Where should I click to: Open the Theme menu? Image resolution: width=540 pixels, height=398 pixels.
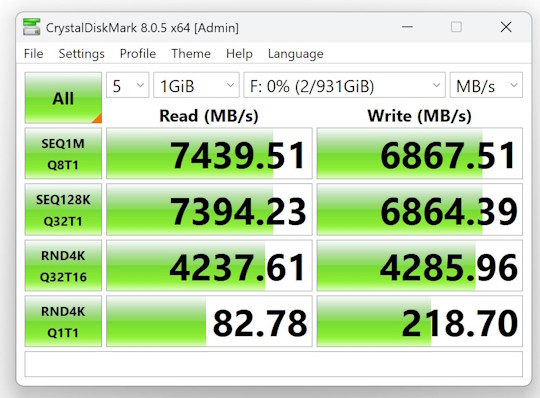pyautogui.click(x=191, y=54)
